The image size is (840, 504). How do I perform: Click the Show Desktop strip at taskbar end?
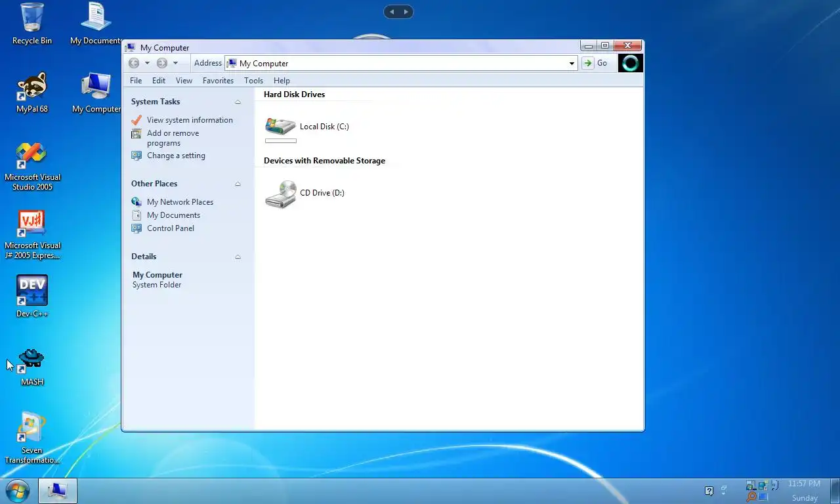(x=833, y=491)
